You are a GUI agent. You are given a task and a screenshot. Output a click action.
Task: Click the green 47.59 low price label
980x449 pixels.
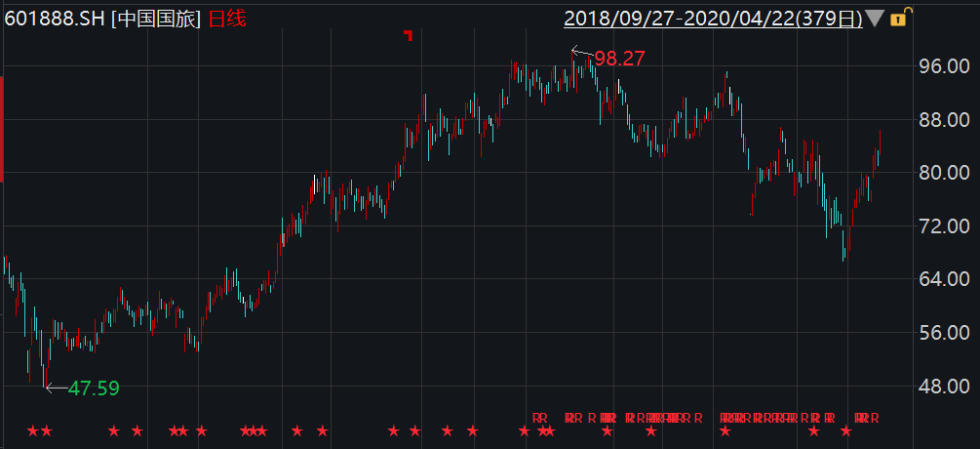coord(94,388)
